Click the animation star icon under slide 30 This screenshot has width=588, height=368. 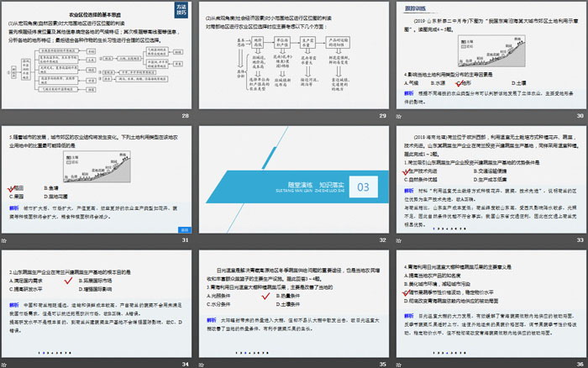[x=399, y=117]
